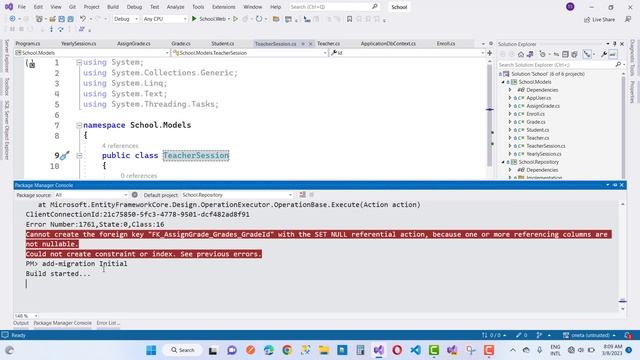This screenshot has height=360, width=640.
Task: Open the console zoom percentage dropdown
Action: point(26,316)
